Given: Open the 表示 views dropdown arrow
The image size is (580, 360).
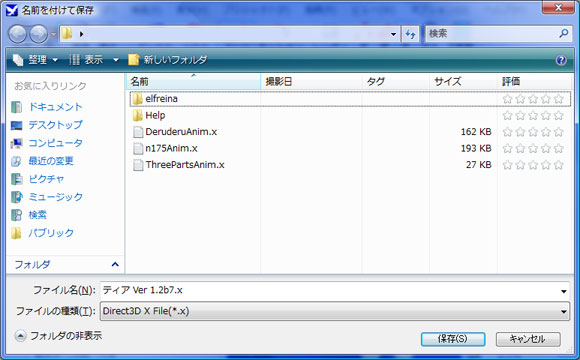Looking at the screenshot, I should (115, 60).
